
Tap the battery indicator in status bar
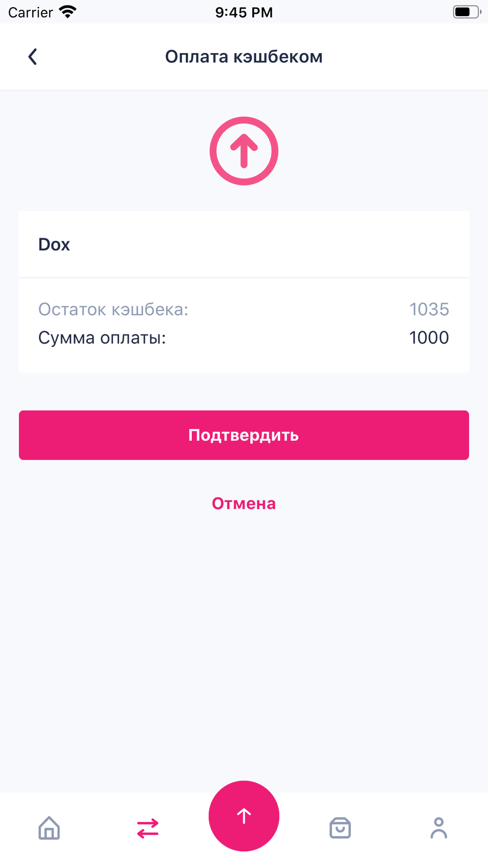pos(467,12)
